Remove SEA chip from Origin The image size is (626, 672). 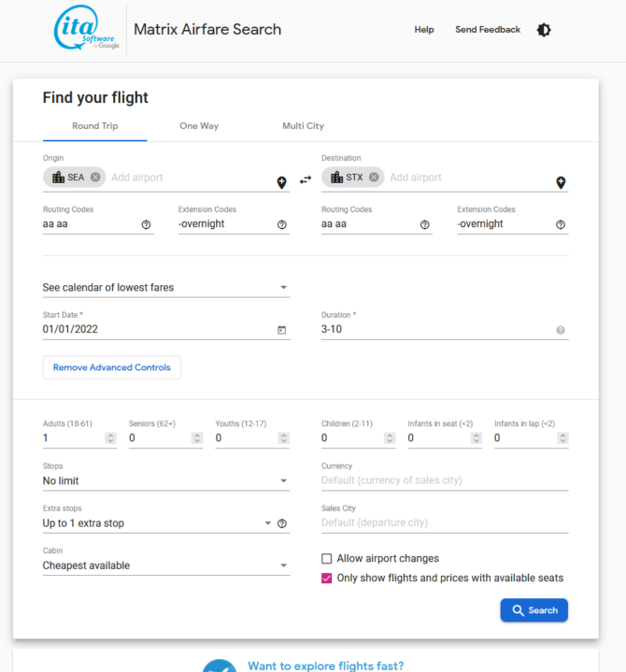pyautogui.click(x=95, y=177)
